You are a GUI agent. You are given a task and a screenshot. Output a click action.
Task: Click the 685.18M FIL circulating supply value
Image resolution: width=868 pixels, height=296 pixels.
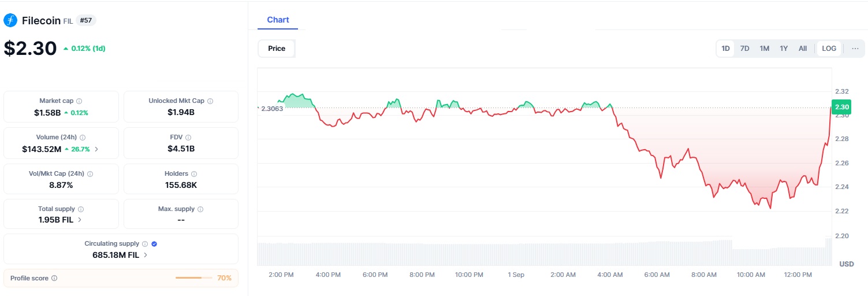tap(116, 255)
